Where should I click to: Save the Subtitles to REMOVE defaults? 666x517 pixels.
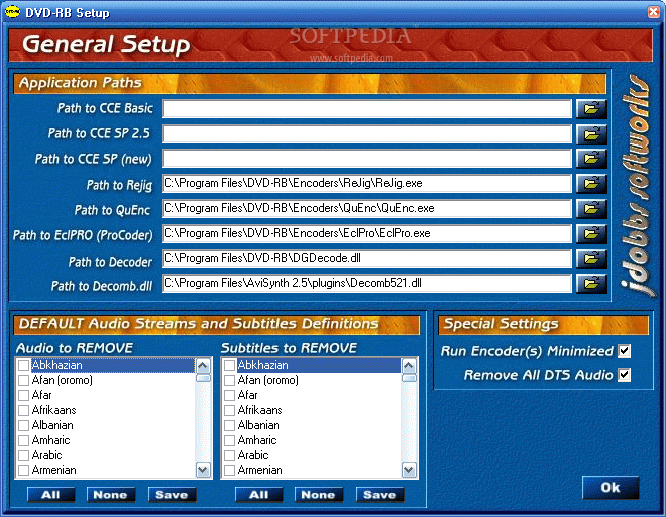coord(380,495)
